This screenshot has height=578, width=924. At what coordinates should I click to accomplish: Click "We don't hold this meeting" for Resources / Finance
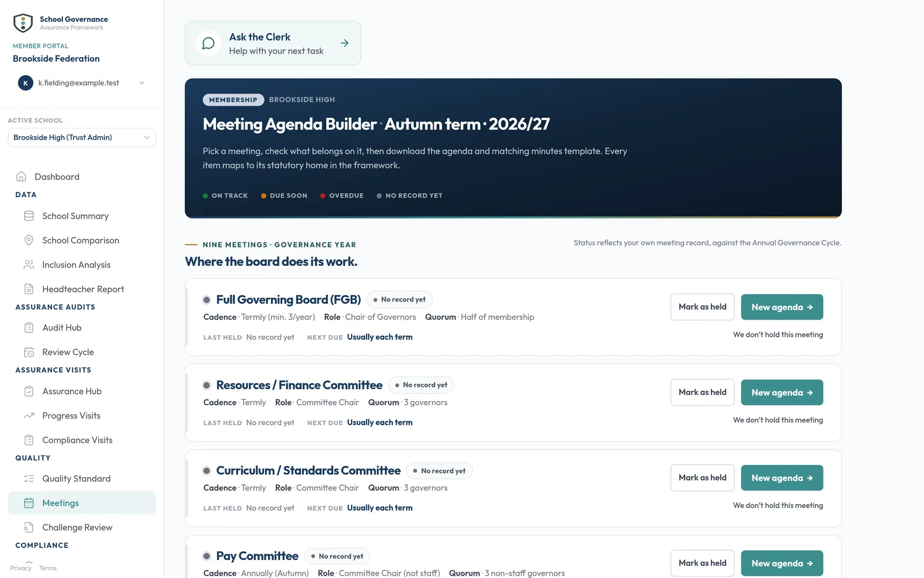778,420
